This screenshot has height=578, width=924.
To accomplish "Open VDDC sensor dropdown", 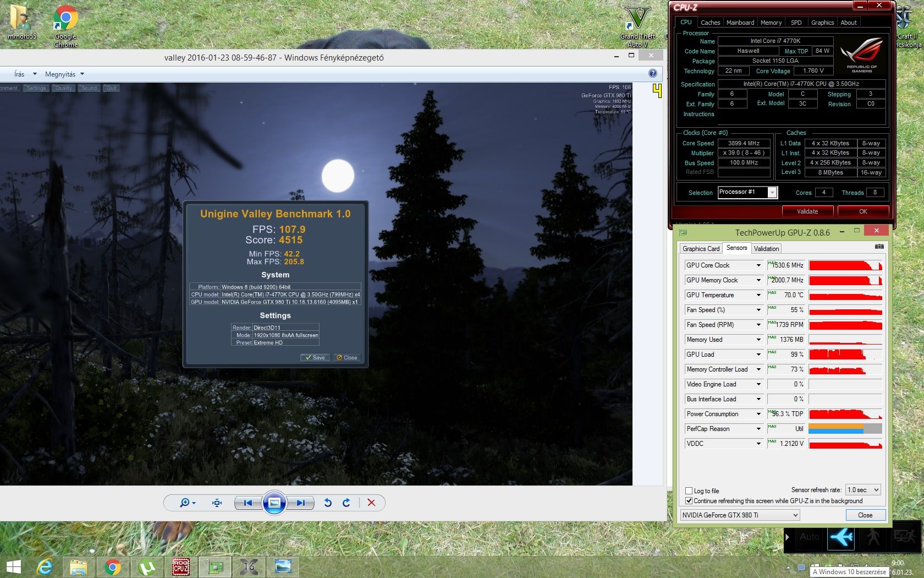I will pyautogui.click(x=758, y=444).
